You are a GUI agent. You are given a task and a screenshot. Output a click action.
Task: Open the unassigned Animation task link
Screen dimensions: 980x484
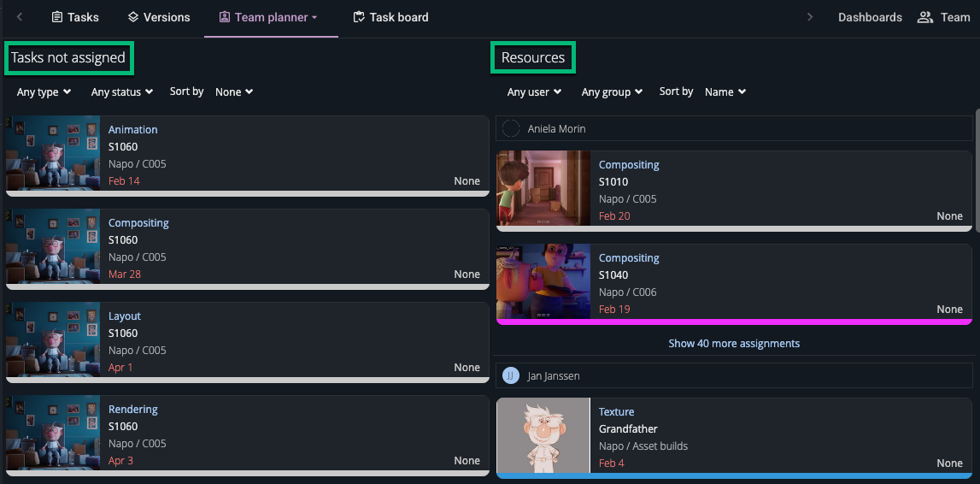[x=132, y=129]
